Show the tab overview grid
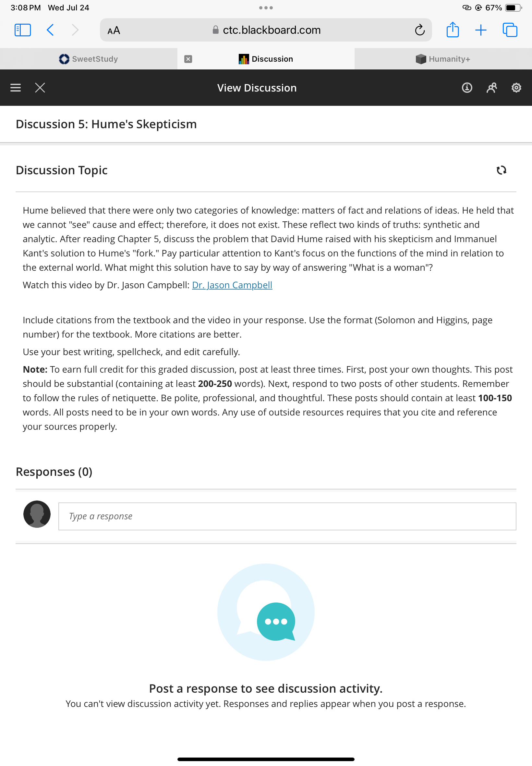Image resolution: width=532 pixels, height=766 pixels. pos(510,30)
